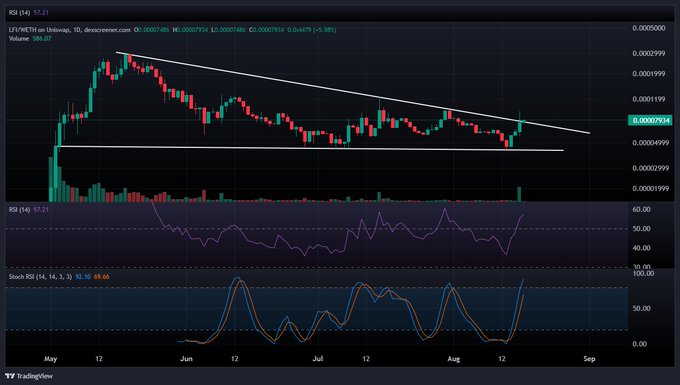Viewport: 680px width, 385px height.
Task: Click the 0.00004999 price axis label
Action: (x=650, y=143)
